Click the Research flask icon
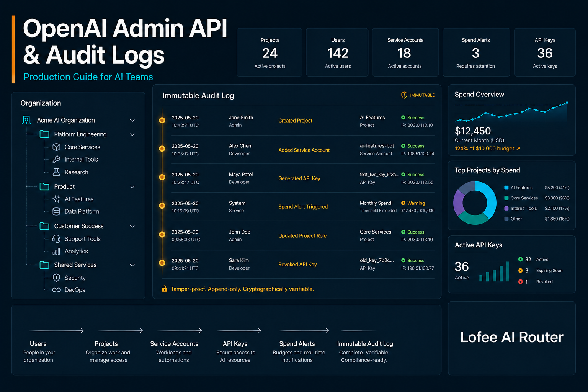Screen dimensions: 588x392 coord(56,172)
